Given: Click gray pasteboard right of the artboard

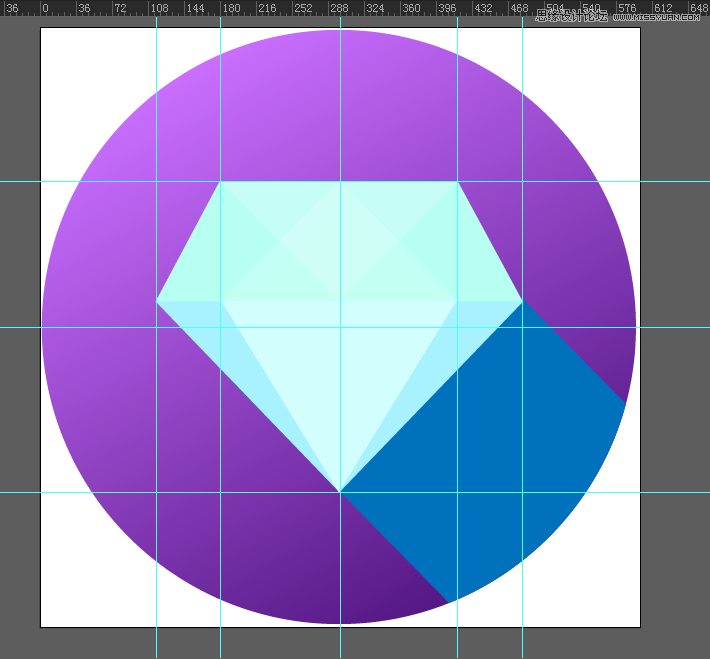Looking at the screenshot, I should pos(675,400).
